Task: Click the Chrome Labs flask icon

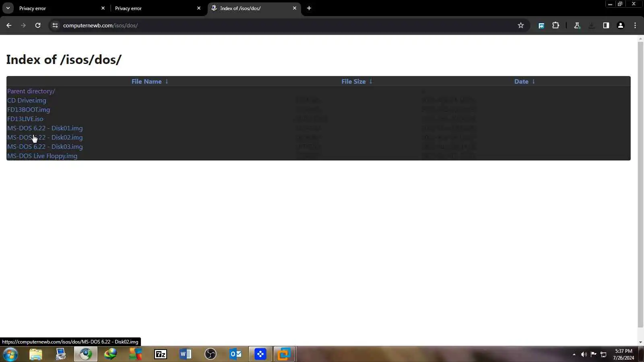Action: (x=577, y=25)
